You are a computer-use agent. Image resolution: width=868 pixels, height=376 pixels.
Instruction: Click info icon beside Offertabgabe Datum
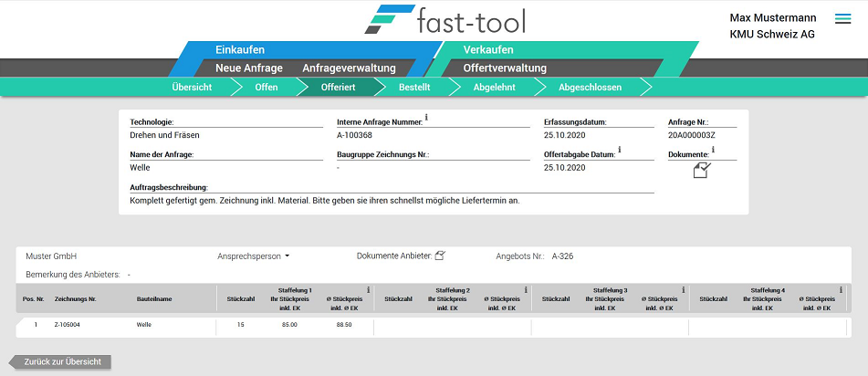(620, 150)
